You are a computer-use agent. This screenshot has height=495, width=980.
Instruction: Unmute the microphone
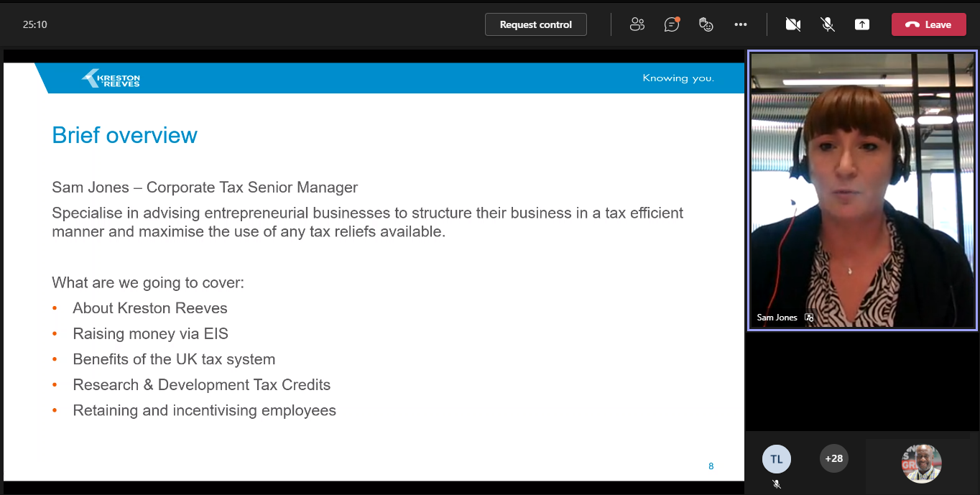point(828,24)
